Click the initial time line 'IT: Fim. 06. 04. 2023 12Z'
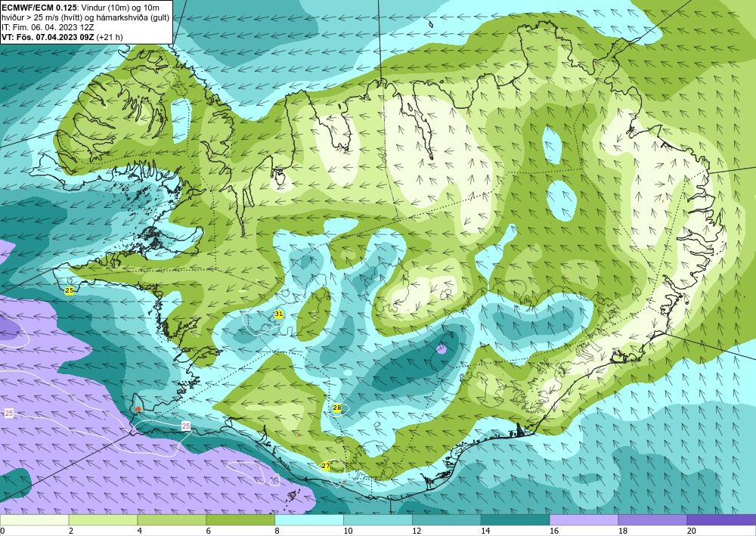 [48, 27]
